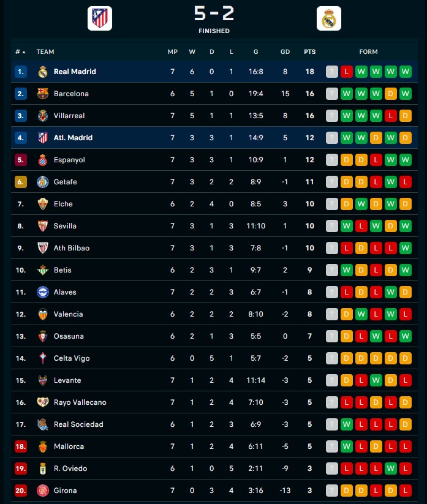This screenshot has width=427, height=504.
Task: Click Barcelona's upcoming match question mark badge
Action: 332,94
